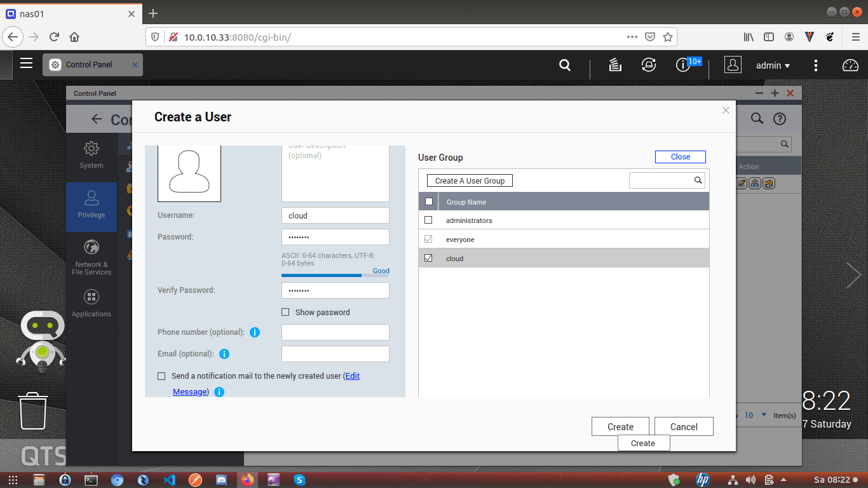Toggle the select-all groups header checkbox

(428, 201)
